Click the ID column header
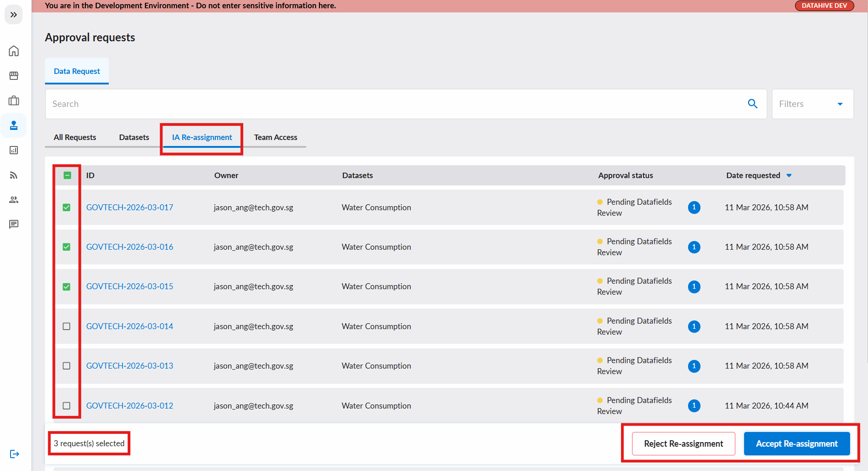The height and width of the screenshot is (471, 868). click(90, 175)
